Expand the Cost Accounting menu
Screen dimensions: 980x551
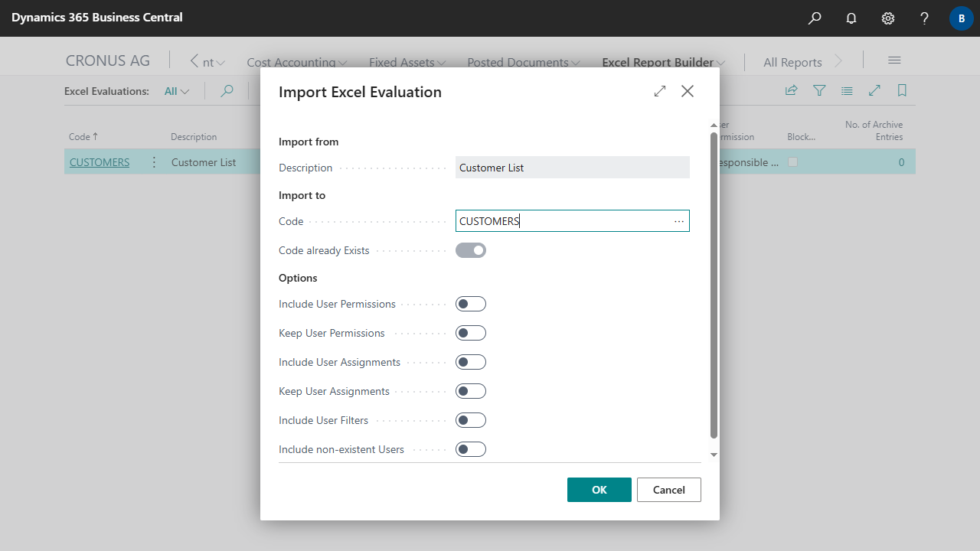(x=296, y=62)
